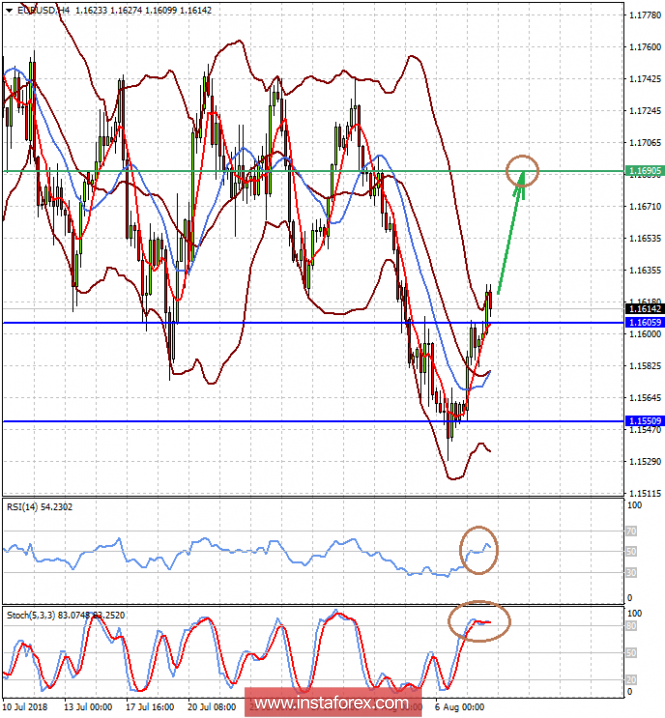Select the green 1.16905 price tag
665x718 pixels.
645,171
